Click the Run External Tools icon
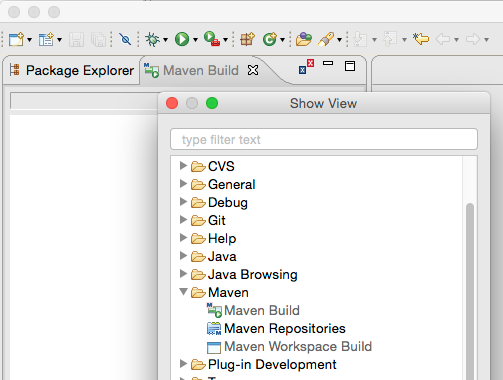 pyautogui.click(x=212, y=39)
